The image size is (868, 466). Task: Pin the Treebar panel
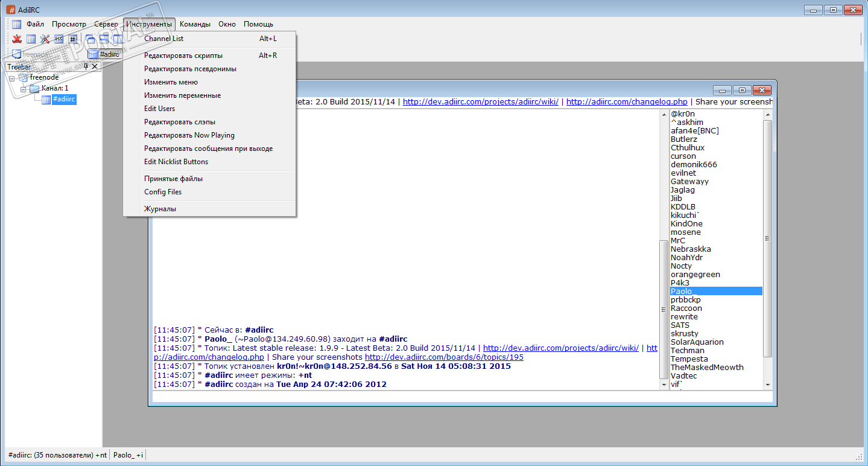pyautogui.click(x=86, y=66)
